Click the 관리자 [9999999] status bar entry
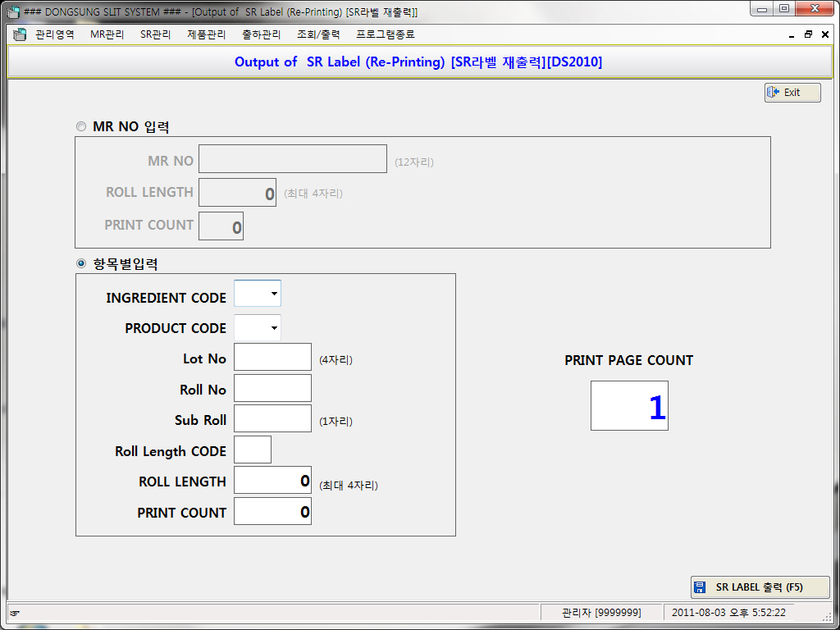 click(601, 612)
